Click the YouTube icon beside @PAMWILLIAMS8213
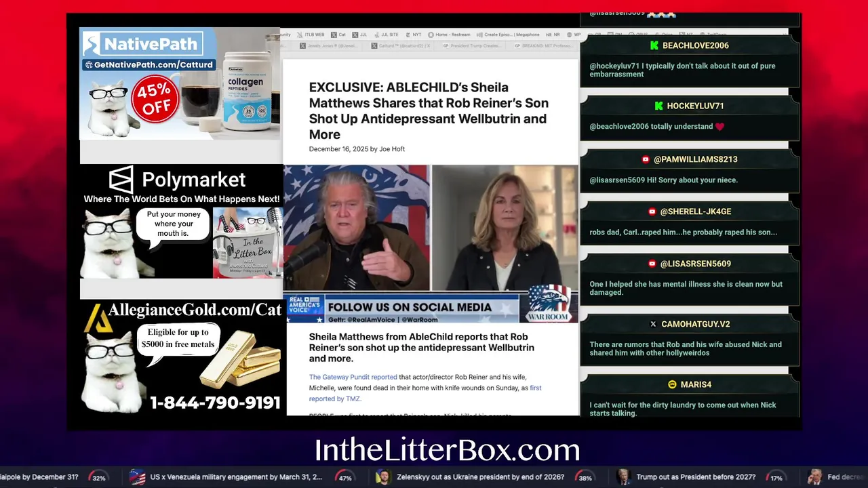The height and width of the screenshot is (488, 868). click(x=646, y=159)
